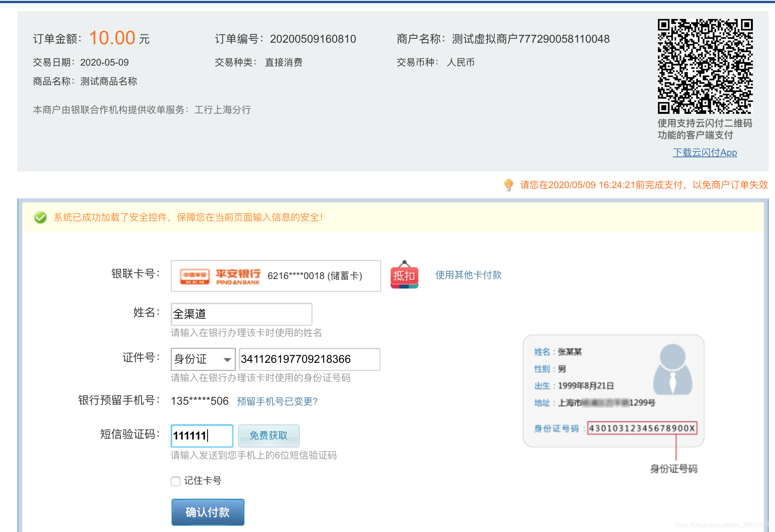
Task: Open the 下载云闪付App download link
Action: 705,153
